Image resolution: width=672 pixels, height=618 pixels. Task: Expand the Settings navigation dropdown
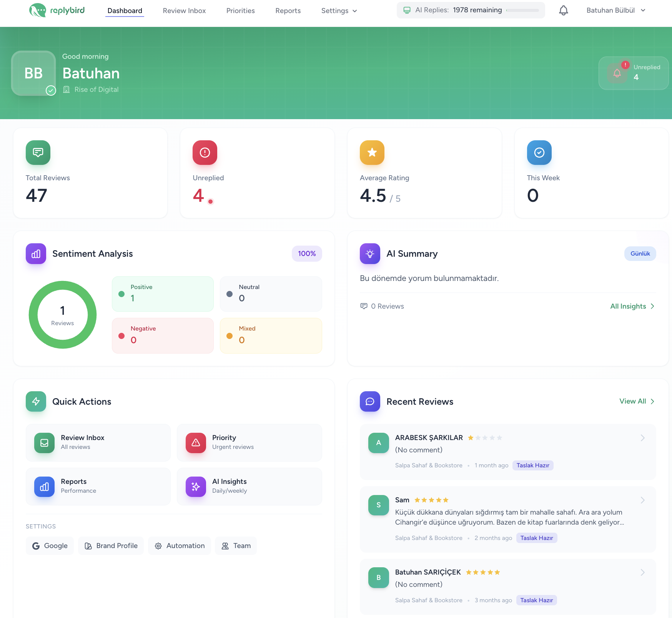(x=339, y=11)
